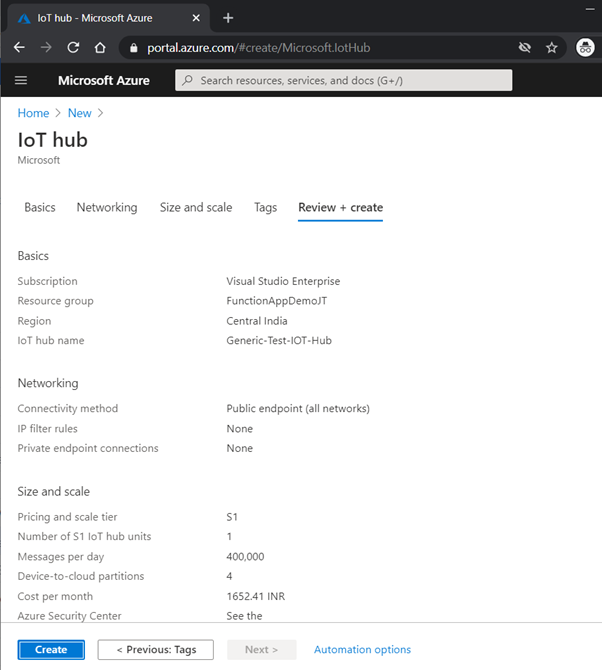Click the S1 pricing tier value
The width and height of the screenshot is (602, 670).
[x=232, y=517]
